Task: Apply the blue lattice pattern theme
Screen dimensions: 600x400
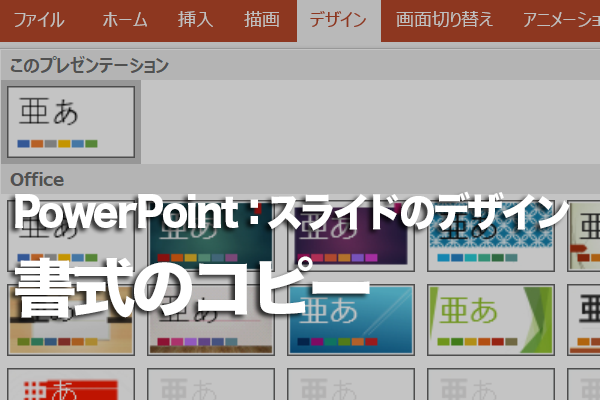Action: pos(491,236)
